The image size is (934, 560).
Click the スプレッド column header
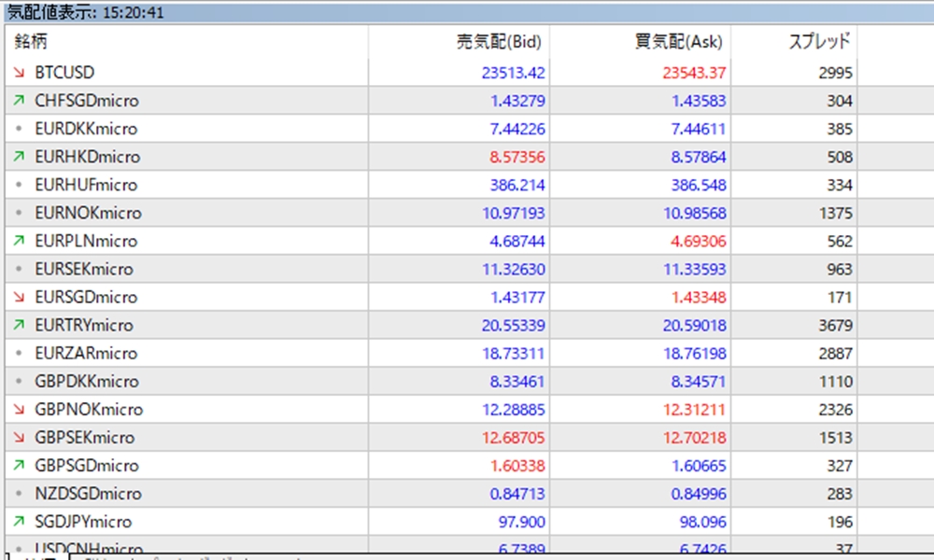point(819,41)
